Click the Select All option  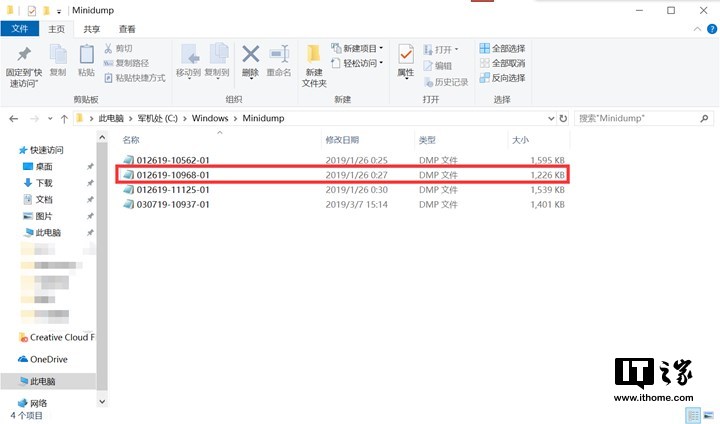tap(502, 48)
